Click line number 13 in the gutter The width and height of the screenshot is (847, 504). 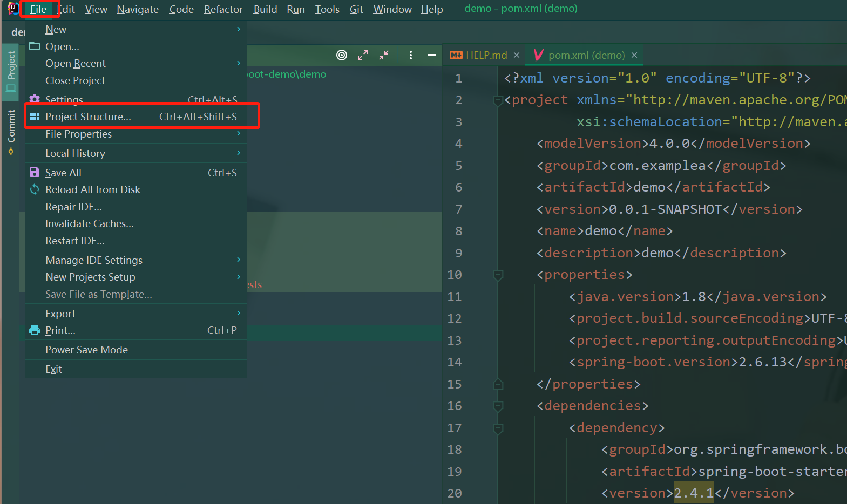click(455, 340)
